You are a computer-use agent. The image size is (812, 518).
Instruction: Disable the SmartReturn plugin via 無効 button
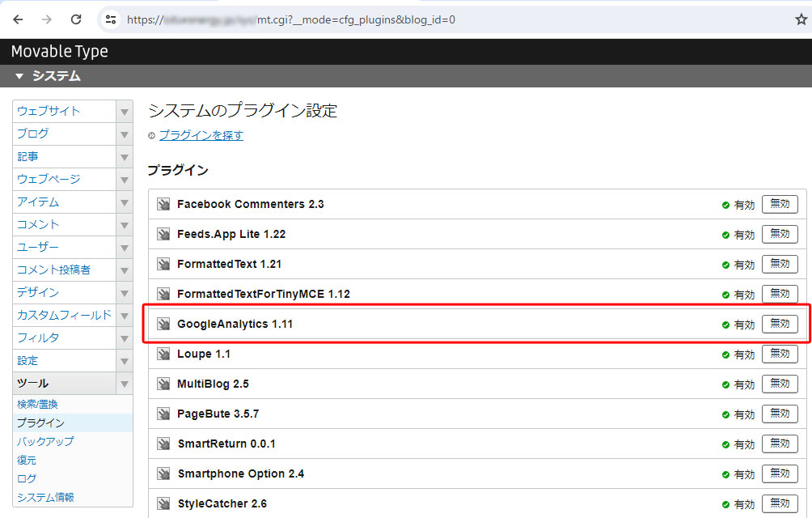point(779,444)
